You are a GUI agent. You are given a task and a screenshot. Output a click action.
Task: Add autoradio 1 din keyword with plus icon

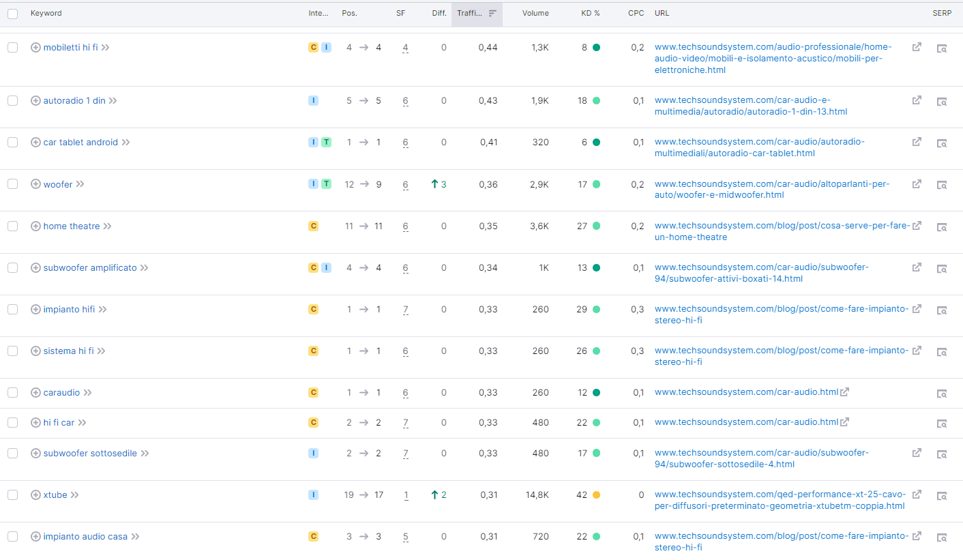(35, 100)
